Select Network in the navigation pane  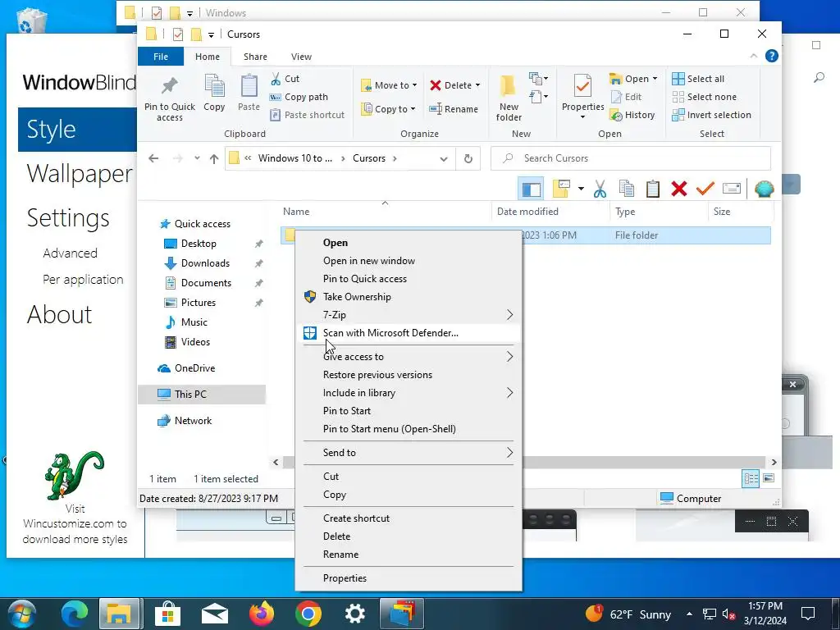193,421
